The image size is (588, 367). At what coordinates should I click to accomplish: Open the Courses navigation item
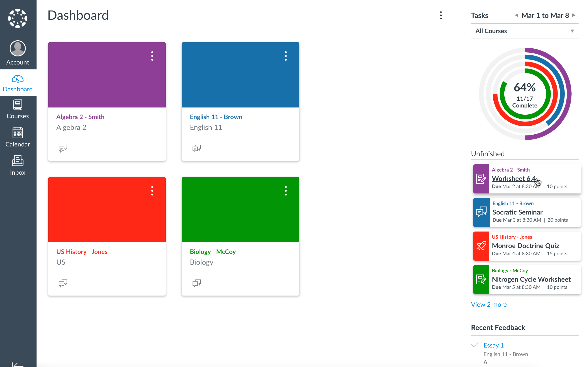17,109
